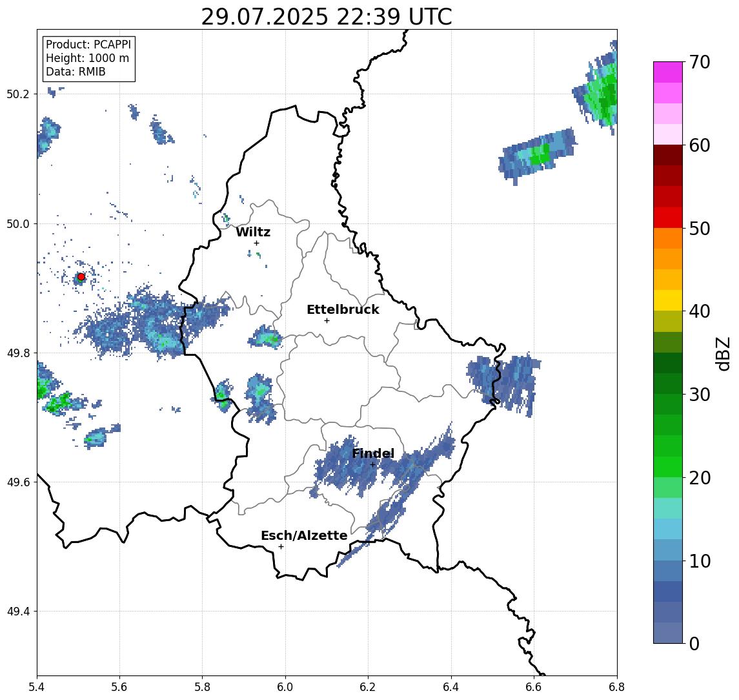Click the colorbar tick label 70
Viewport: 739px width, 700px height.
700,62
